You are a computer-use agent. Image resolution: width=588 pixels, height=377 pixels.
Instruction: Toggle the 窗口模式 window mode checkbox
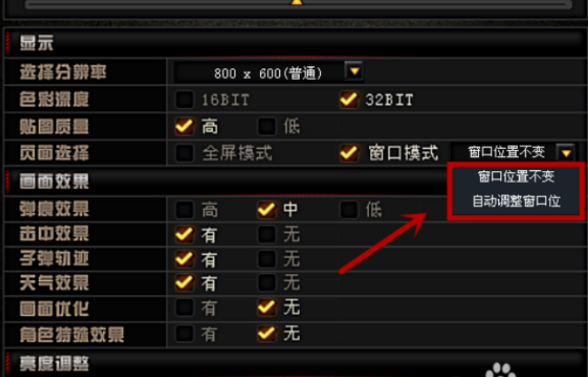[x=349, y=153]
